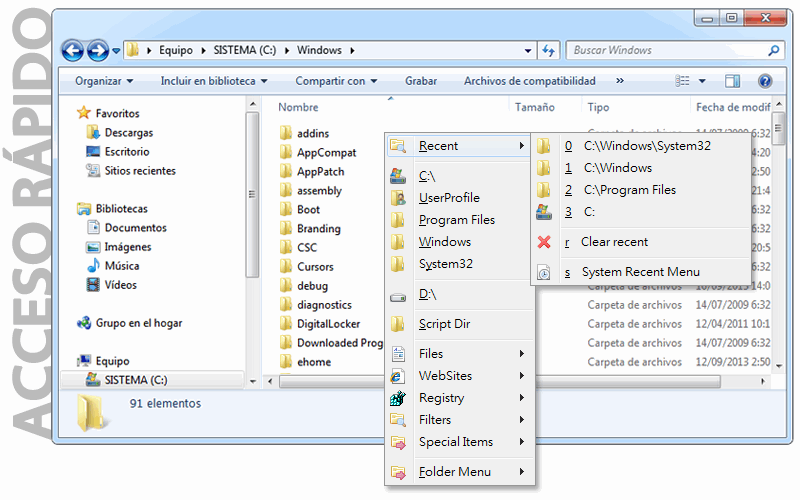Select Documentos under Bibliotecas
This screenshot has height=500, width=800.
[x=136, y=228]
